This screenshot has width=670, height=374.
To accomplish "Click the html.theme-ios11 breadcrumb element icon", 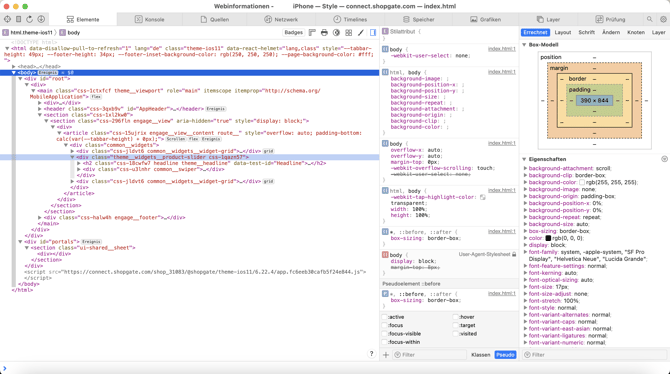I will [x=5, y=32].
